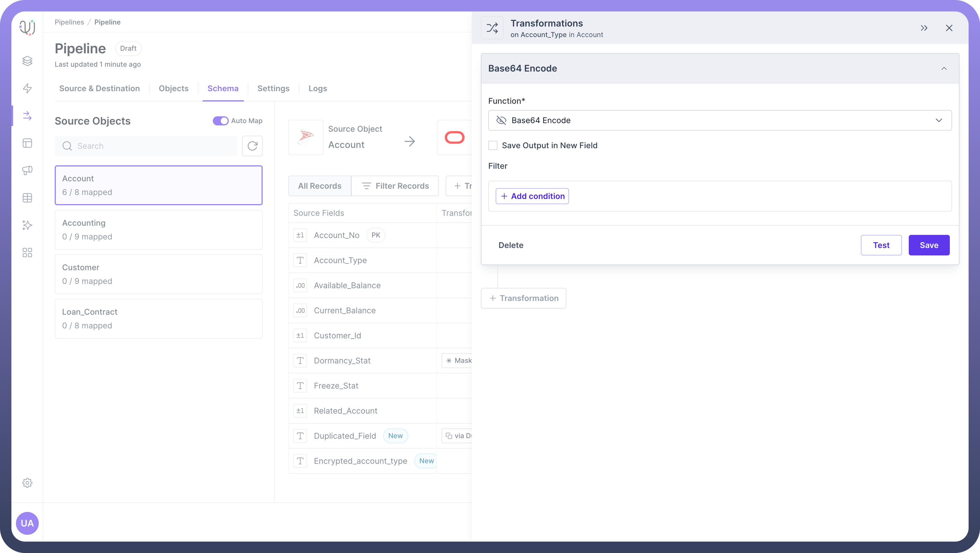The height and width of the screenshot is (553, 980).
Task: Switch to the Settings tab
Action: click(x=273, y=88)
